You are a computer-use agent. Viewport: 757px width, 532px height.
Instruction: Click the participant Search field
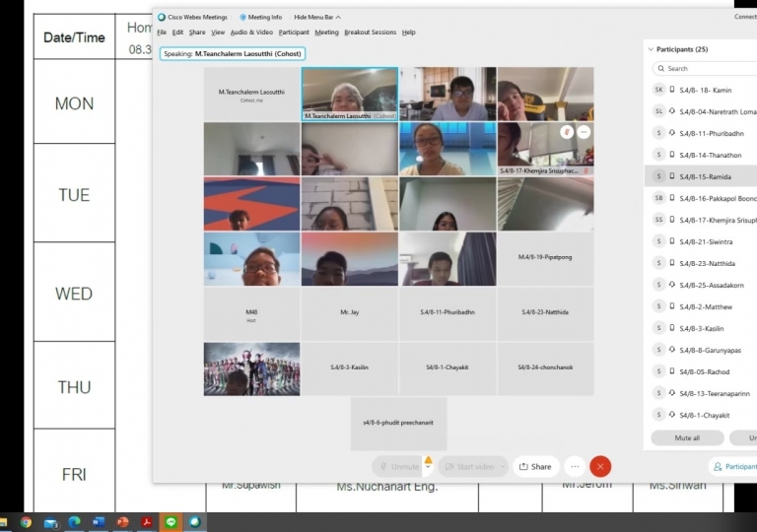(x=705, y=69)
